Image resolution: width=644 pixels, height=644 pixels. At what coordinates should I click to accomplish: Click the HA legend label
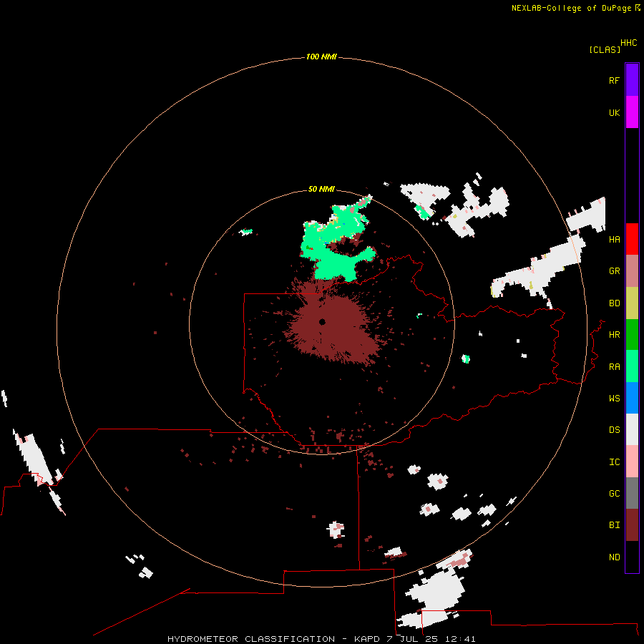[615, 240]
